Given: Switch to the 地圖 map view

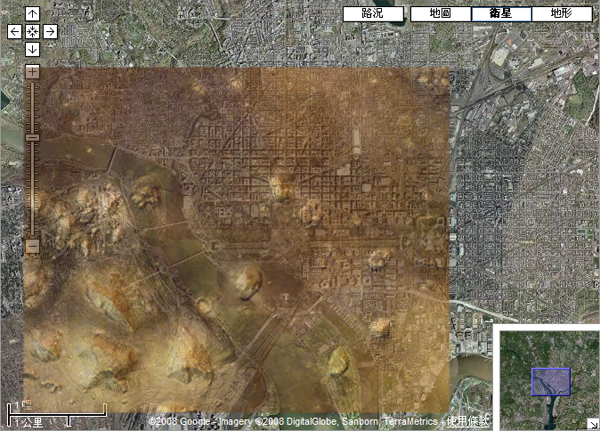Looking at the screenshot, I should click(x=440, y=14).
